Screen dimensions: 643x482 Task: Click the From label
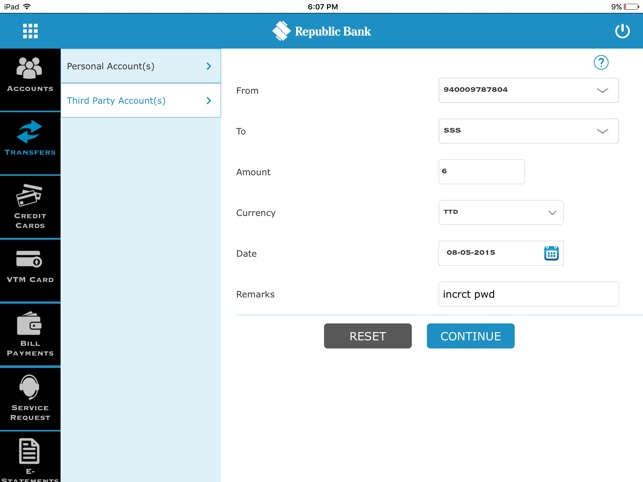point(247,91)
